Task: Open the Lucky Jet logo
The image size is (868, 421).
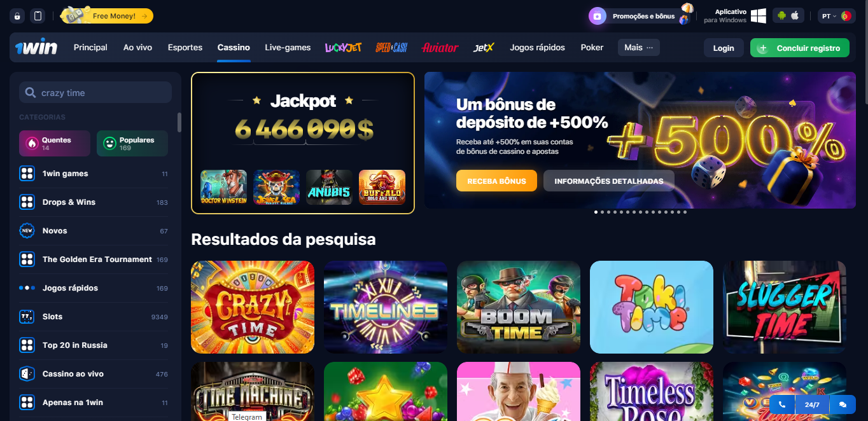Action: [x=343, y=48]
